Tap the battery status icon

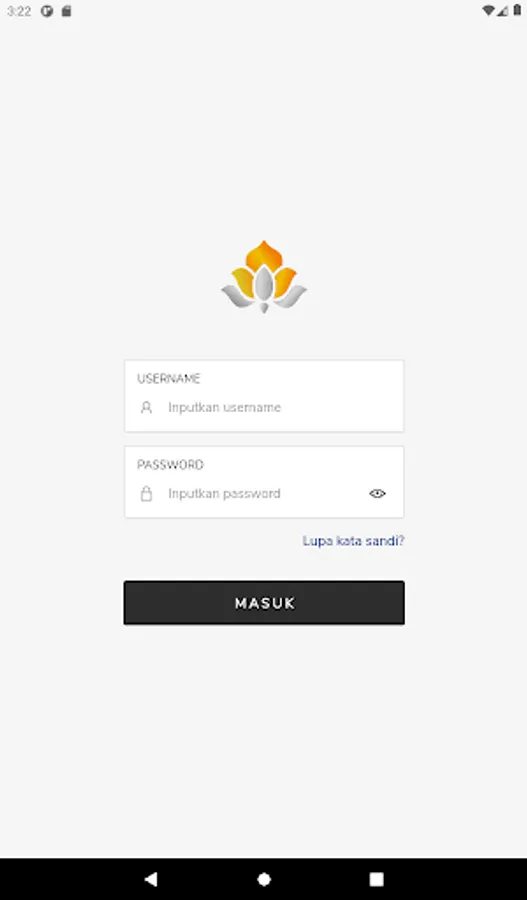517,10
